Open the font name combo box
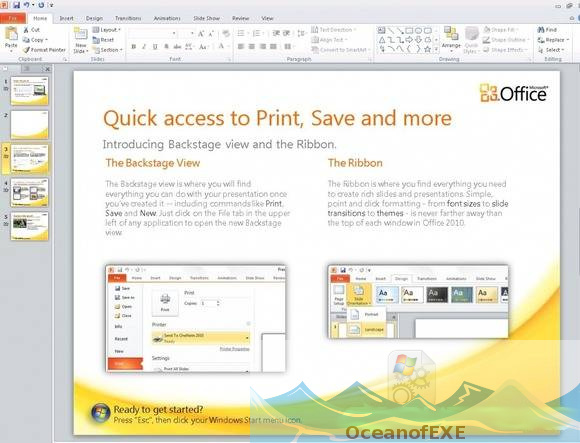 pos(153,34)
